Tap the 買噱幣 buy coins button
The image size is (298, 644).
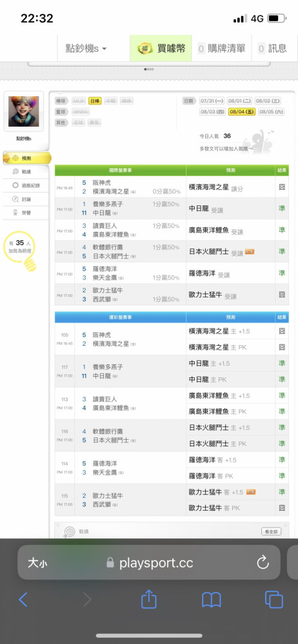pyautogui.click(x=161, y=48)
